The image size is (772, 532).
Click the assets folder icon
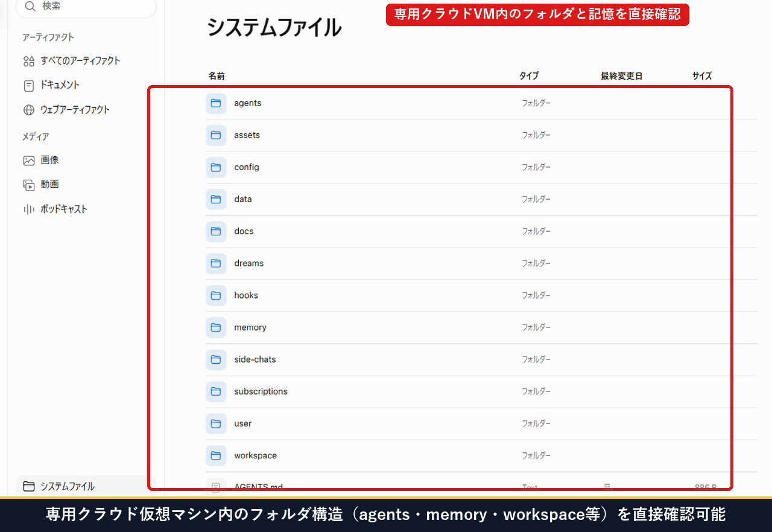click(x=216, y=135)
